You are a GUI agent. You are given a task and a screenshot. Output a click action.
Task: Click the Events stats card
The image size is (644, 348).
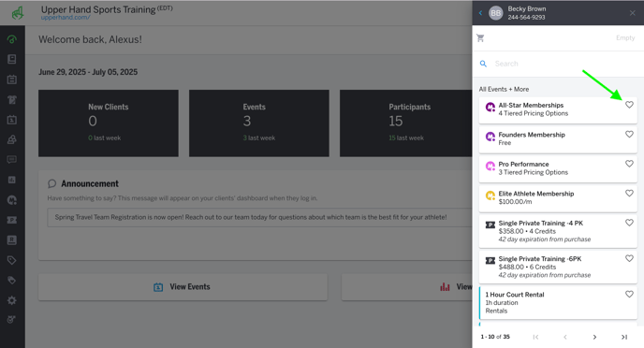coord(258,123)
